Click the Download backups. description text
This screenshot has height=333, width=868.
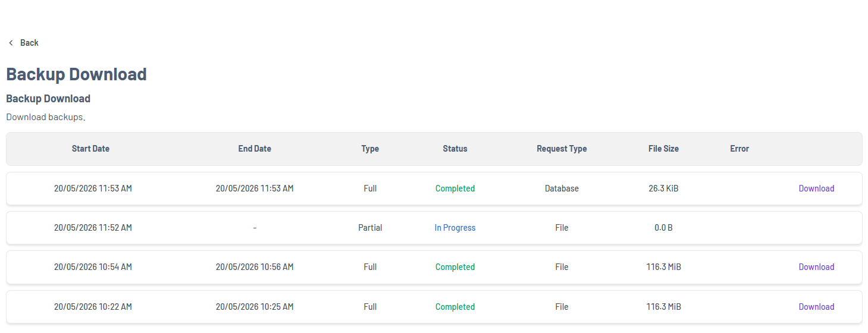pyautogui.click(x=46, y=117)
